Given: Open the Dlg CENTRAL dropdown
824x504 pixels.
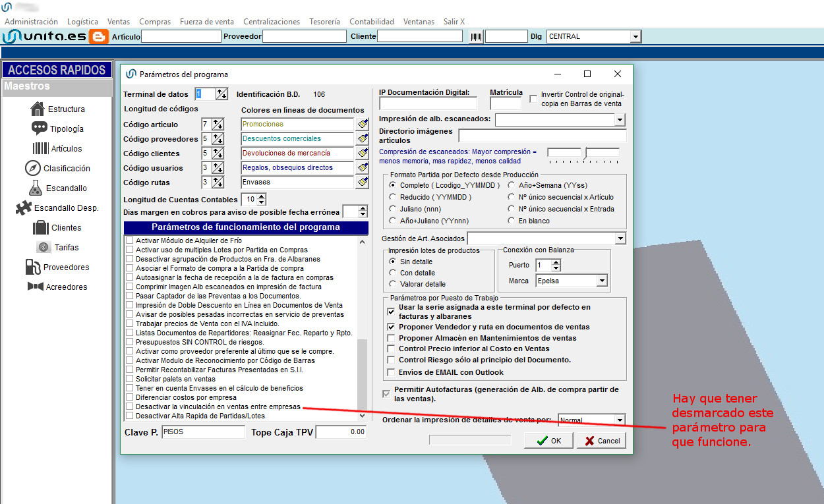Looking at the screenshot, I should (635, 37).
